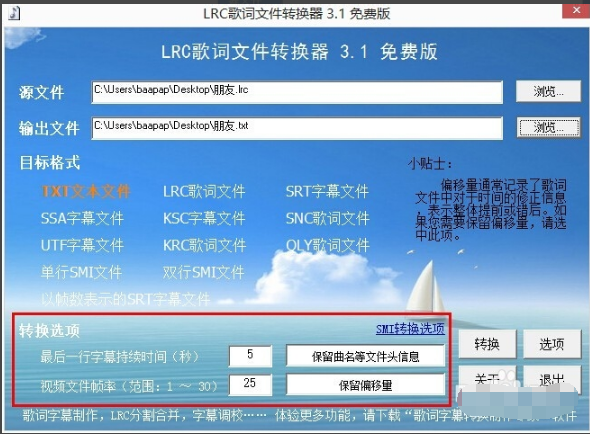Select UTF字幕文件 format
The image size is (590, 434).
[82, 245]
